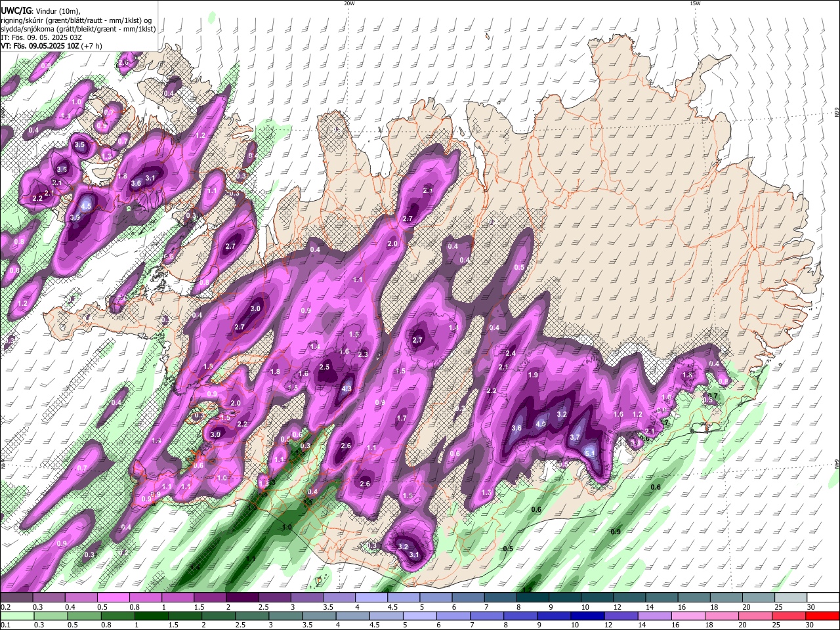Click the bold 'VT: Fös. 09.05.2025 10Z' text
The image size is (840, 630).
click(x=40, y=46)
